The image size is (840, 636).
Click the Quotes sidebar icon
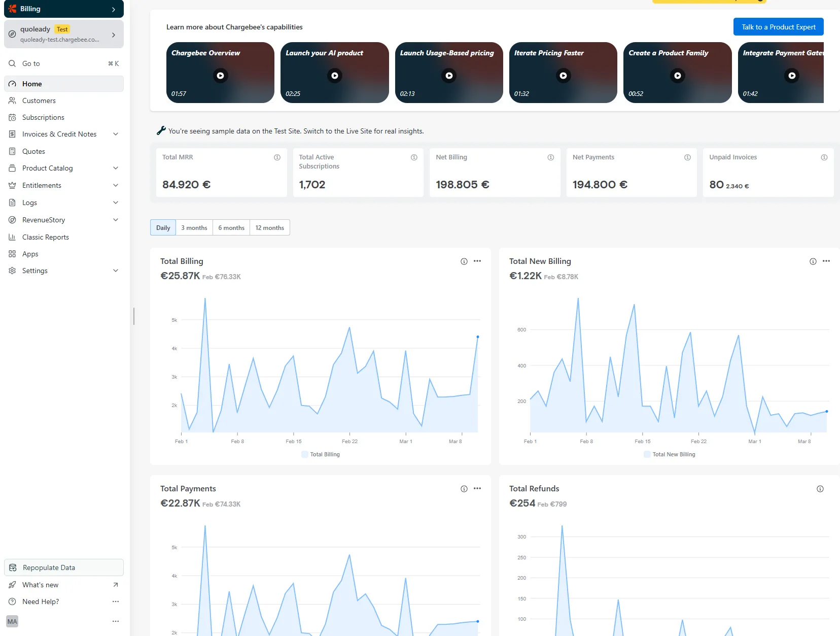click(x=12, y=151)
